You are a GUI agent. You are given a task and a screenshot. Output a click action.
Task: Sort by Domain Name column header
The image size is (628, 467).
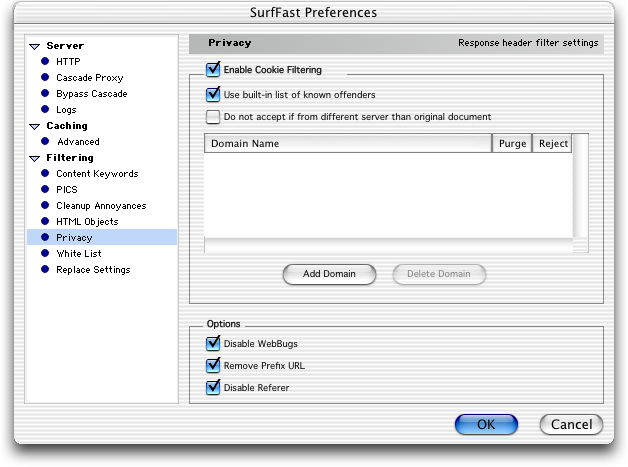348,143
